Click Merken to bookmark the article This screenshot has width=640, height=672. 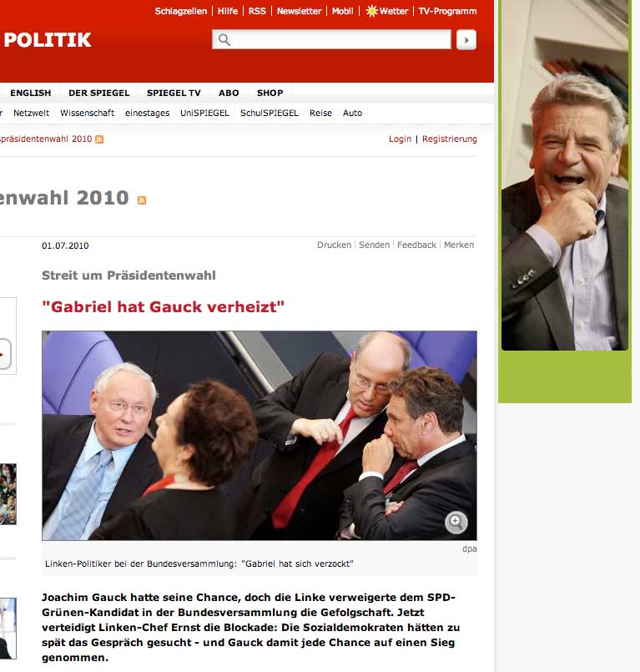click(x=459, y=245)
